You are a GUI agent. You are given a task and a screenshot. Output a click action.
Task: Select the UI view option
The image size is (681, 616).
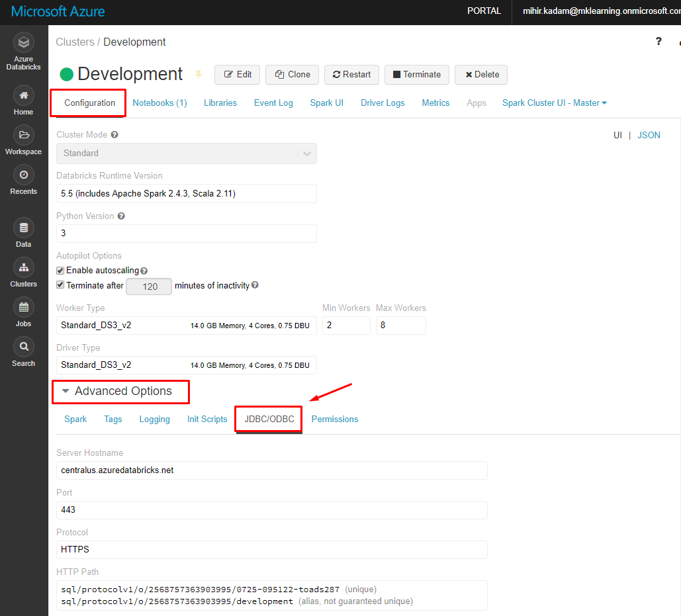pyautogui.click(x=617, y=135)
